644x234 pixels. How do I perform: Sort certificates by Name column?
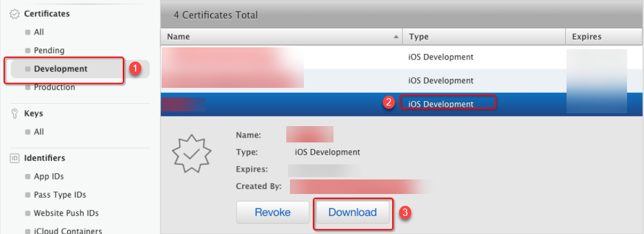point(281,36)
